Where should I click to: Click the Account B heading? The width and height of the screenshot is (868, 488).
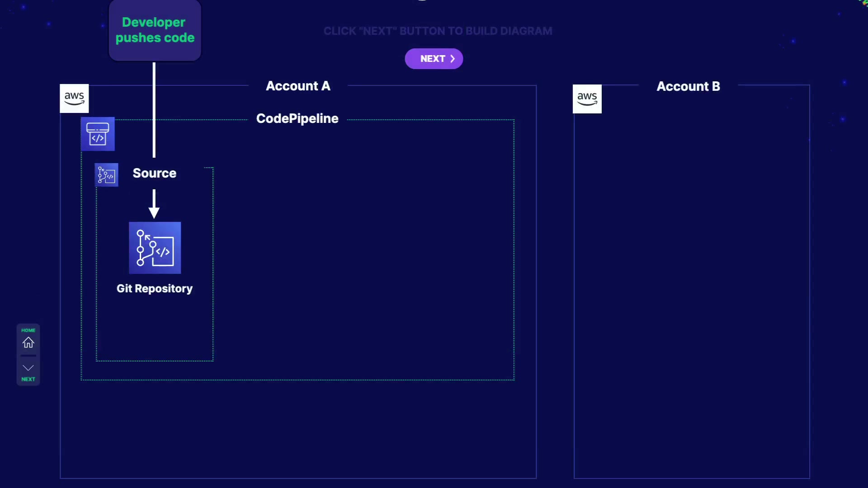pyautogui.click(x=688, y=86)
